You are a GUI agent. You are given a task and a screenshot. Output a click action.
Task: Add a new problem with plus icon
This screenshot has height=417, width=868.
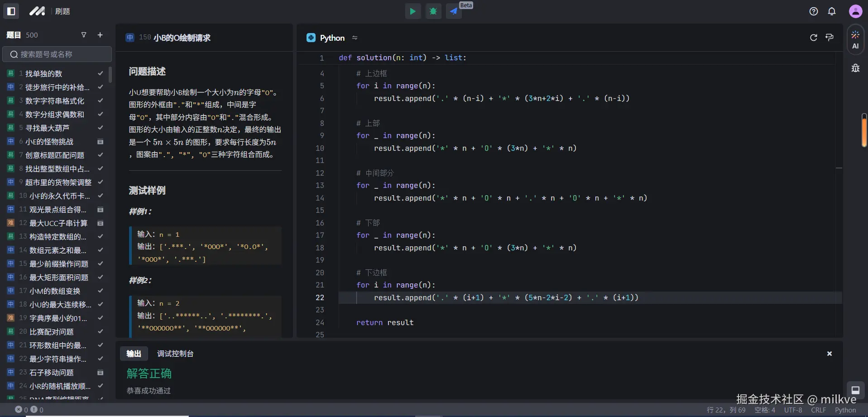[100, 35]
